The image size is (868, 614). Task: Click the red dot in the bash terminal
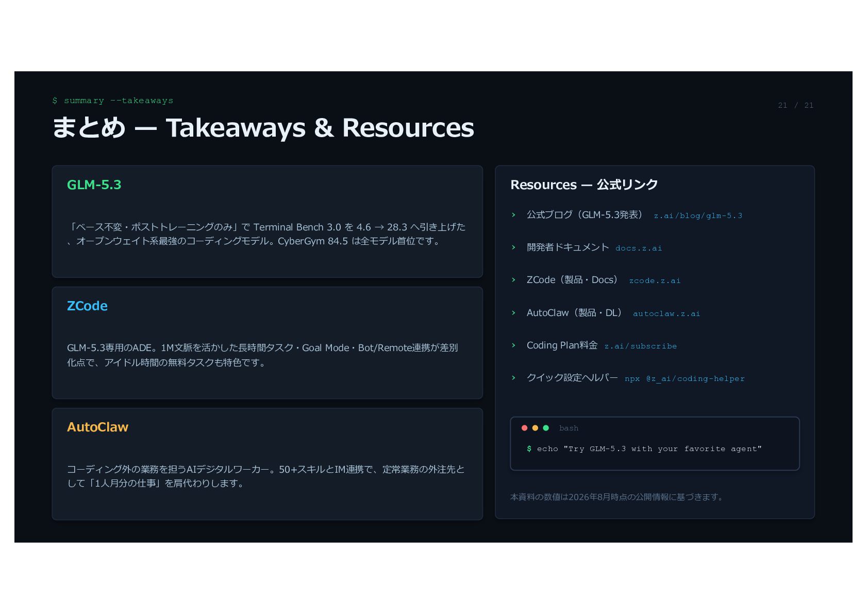[x=524, y=428]
